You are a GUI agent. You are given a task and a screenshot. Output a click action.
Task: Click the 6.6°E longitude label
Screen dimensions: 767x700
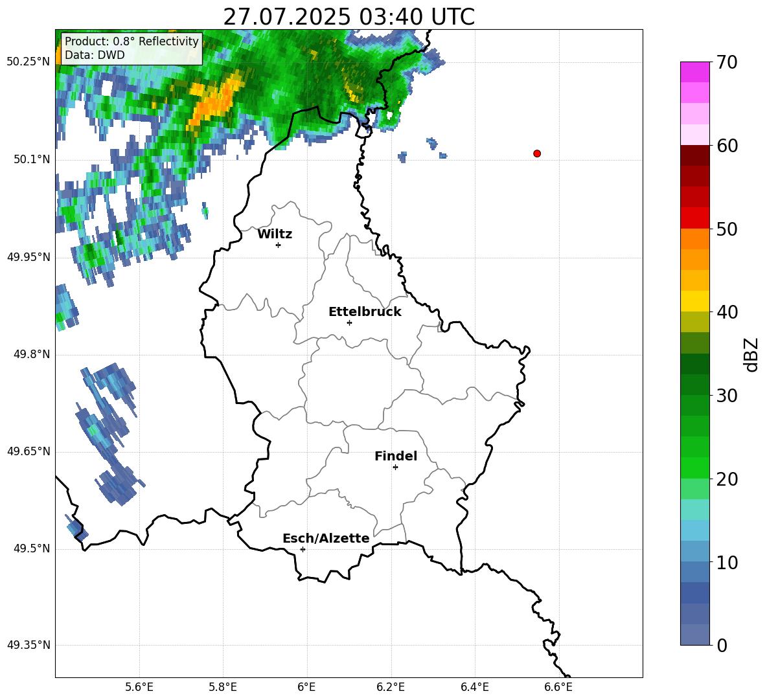[558, 688]
